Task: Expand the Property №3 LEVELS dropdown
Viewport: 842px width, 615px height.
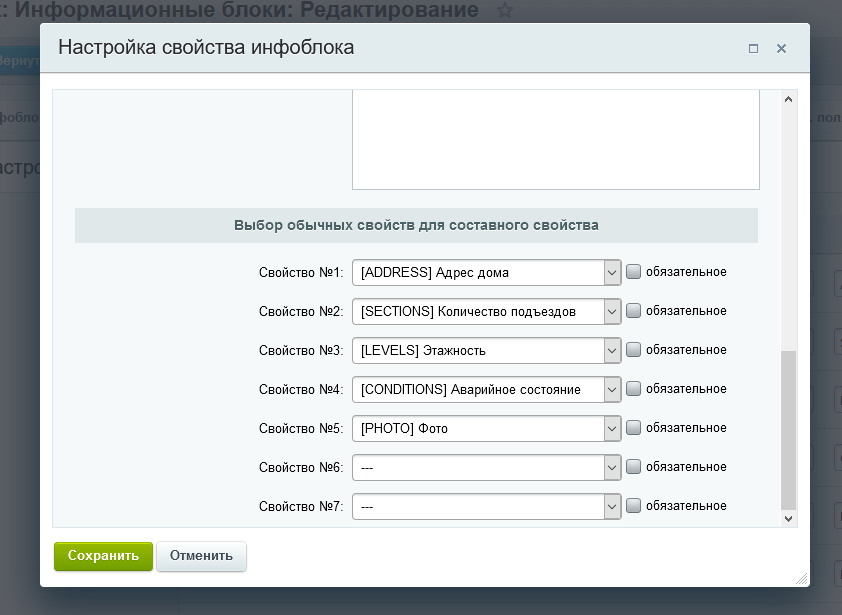Action: (486, 350)
